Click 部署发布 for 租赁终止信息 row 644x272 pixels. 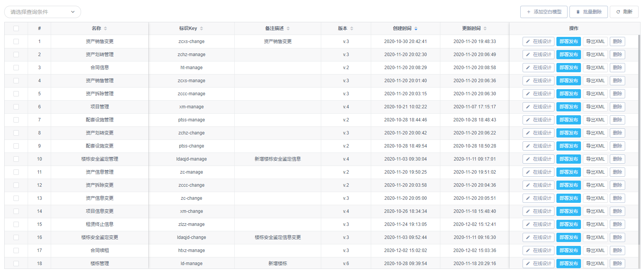(569, 224)
